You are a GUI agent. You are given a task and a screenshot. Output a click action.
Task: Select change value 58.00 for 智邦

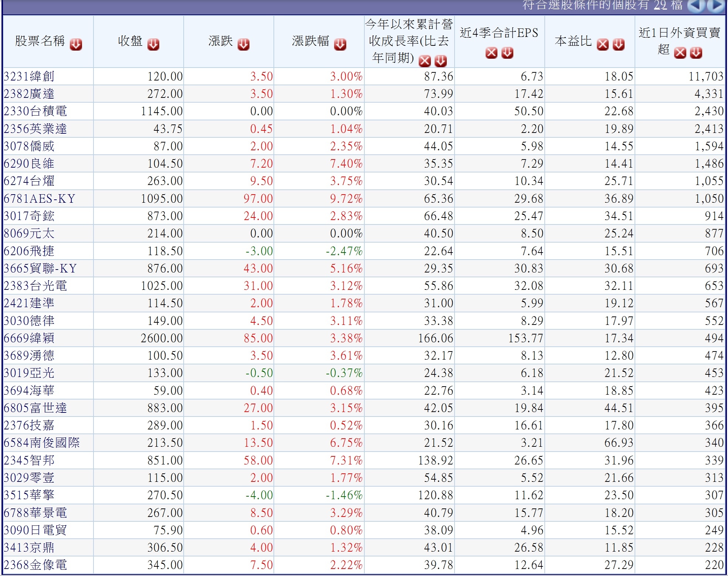(x=229, y=460)
